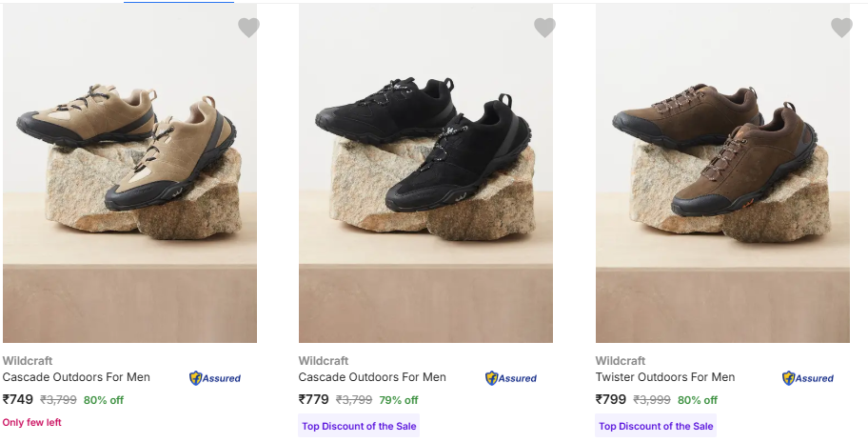The image size is (868, 442).
Task: Click the ₹749 price on first shoe
Action: [x=18, y=400]
